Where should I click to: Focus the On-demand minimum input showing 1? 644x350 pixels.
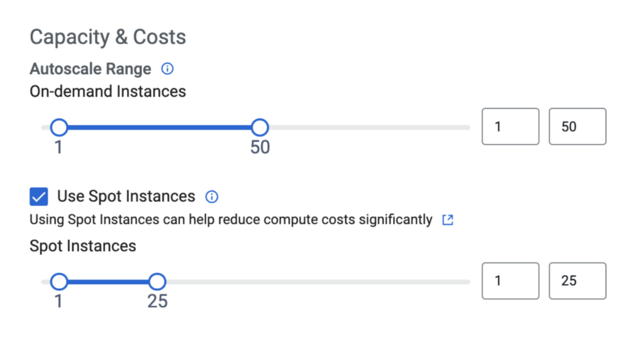point(510,127)
